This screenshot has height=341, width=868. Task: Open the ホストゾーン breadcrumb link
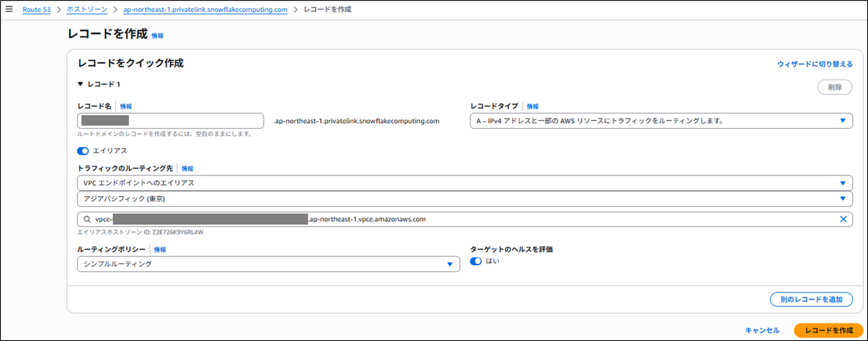point(87,9)
